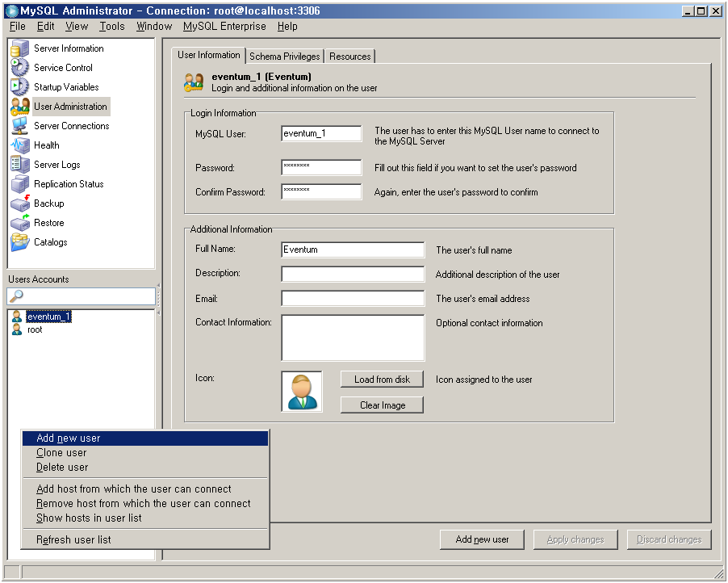Choose Clone user in context menu
Viewport: 728px width, 583px height.
(145, 452)
